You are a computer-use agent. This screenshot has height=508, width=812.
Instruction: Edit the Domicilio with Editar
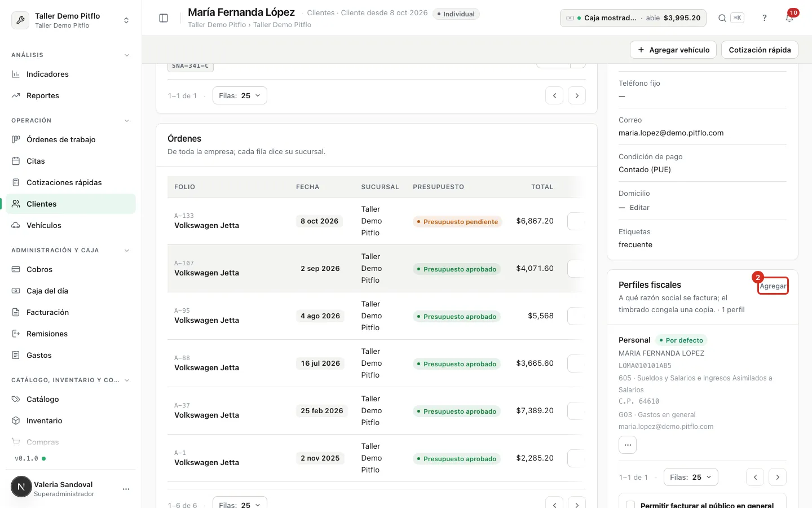pos(639,208)
